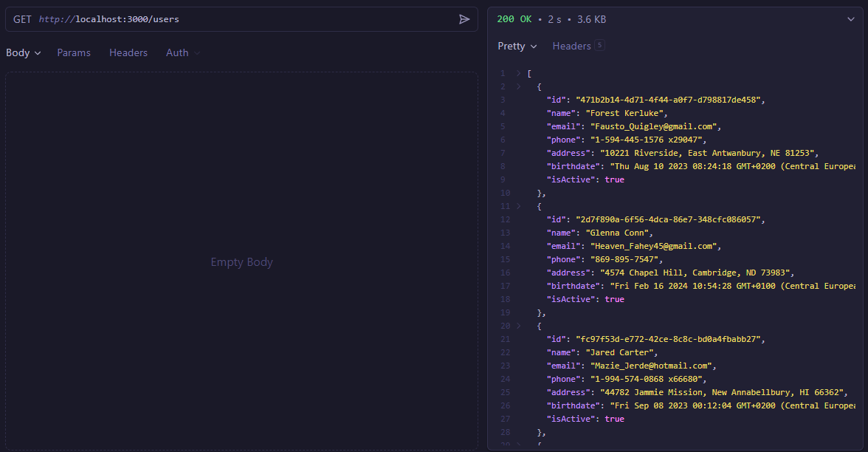Click the Fausto_Quigley@gmail.com email value
The image size is (868, 452).
(652, 126)
